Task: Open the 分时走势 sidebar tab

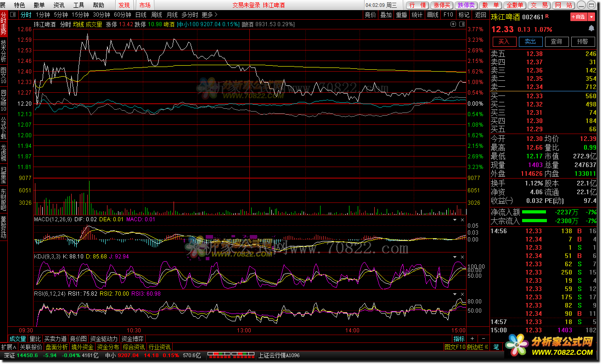Action: tap(4, 22)
